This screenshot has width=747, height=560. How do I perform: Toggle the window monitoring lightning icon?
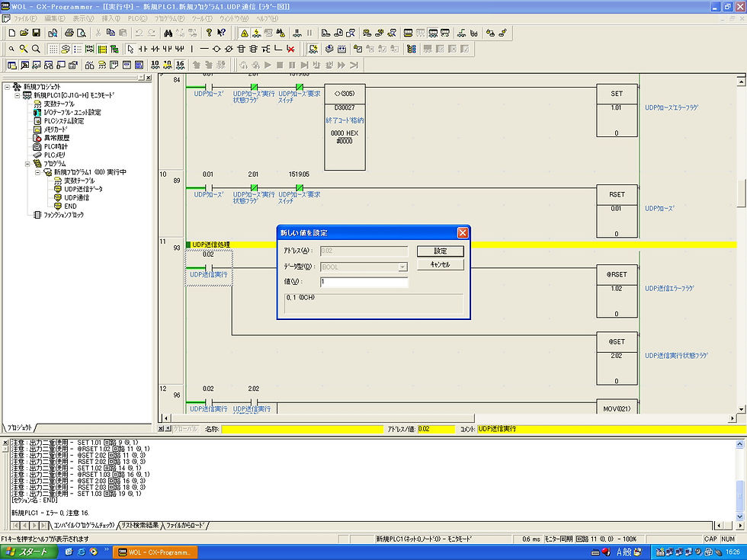tap(313, 49)
